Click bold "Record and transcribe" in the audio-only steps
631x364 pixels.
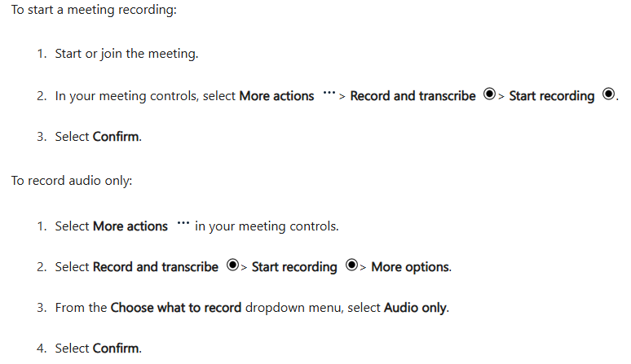tap(156, 267)
